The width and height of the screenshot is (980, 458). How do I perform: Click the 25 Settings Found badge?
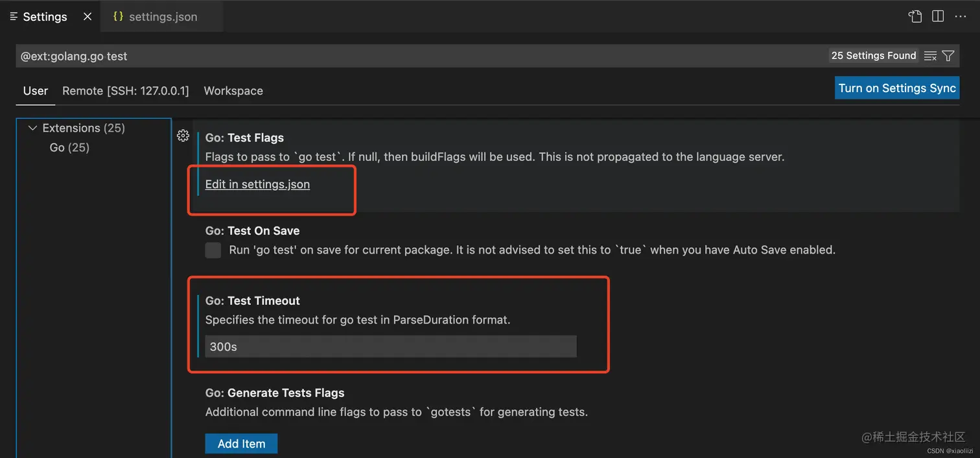point(874,56)
